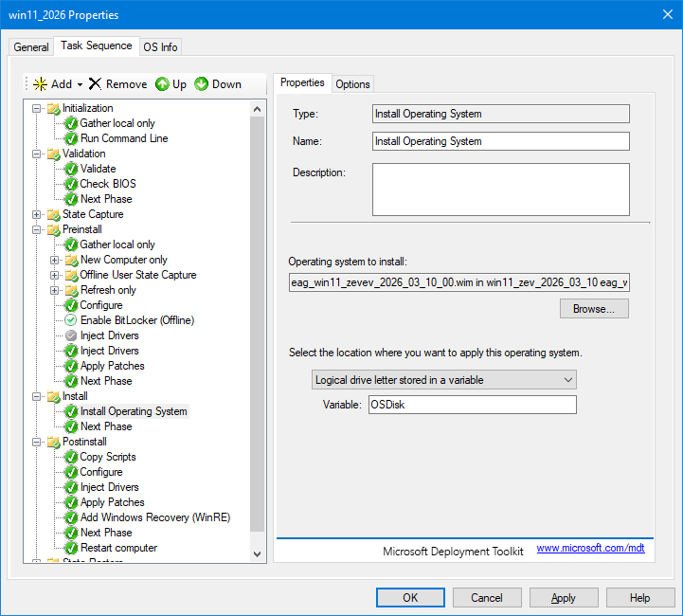This screenshot has width=683, height=616.
Task: Click into the Variable OSDisk field
Action: pyautogui.click(x=472, y=406)
